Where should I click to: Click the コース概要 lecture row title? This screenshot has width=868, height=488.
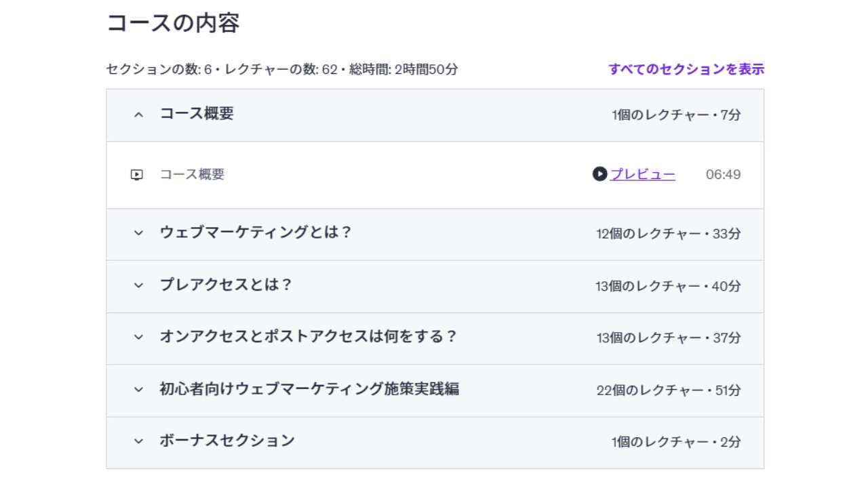click(x=192, y=174)
